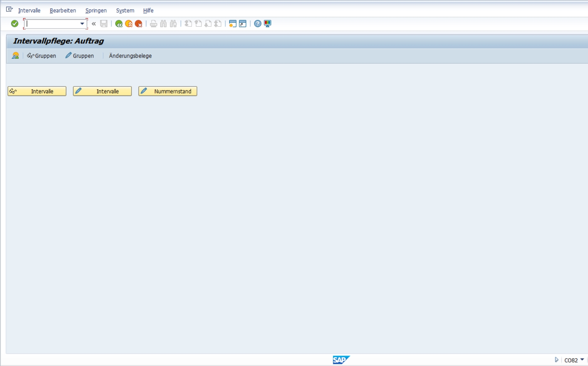Collapse the command field with double chevron
Image resolution: width=588 pixels, height=366 pixels.
click(94, 24)
